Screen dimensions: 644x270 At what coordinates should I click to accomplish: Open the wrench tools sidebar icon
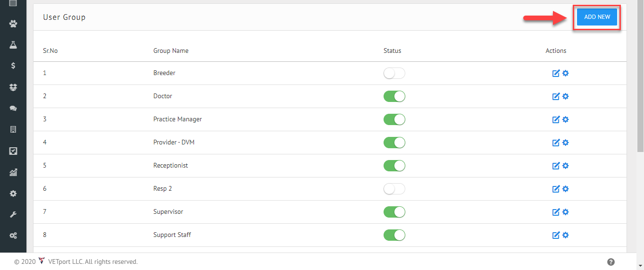(x=13, y=215)
